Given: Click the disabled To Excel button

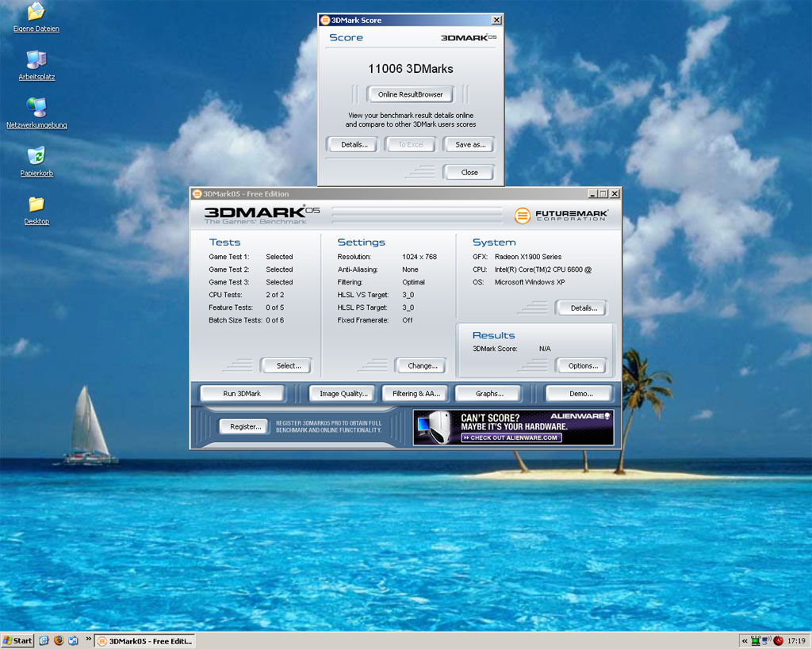Looking at the screenshot, I should pyautogui.click(x=411, y=144).
